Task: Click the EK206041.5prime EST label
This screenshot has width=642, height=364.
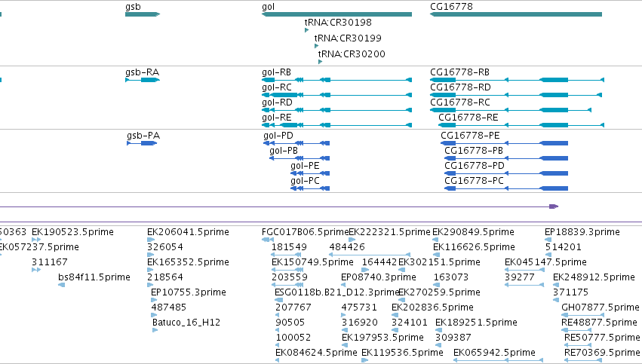Action: click(x=188, y=232)
